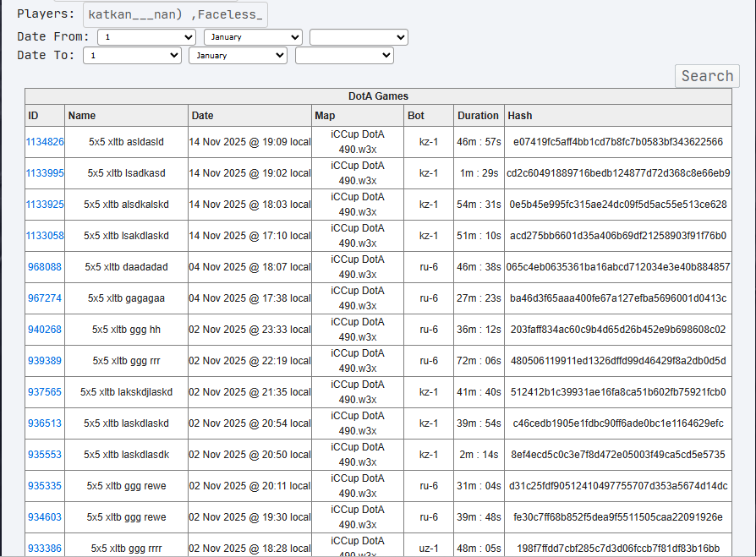Select game name '5x5 xltb asldasld'
The image size is (756, 557).
coord(126,142)
